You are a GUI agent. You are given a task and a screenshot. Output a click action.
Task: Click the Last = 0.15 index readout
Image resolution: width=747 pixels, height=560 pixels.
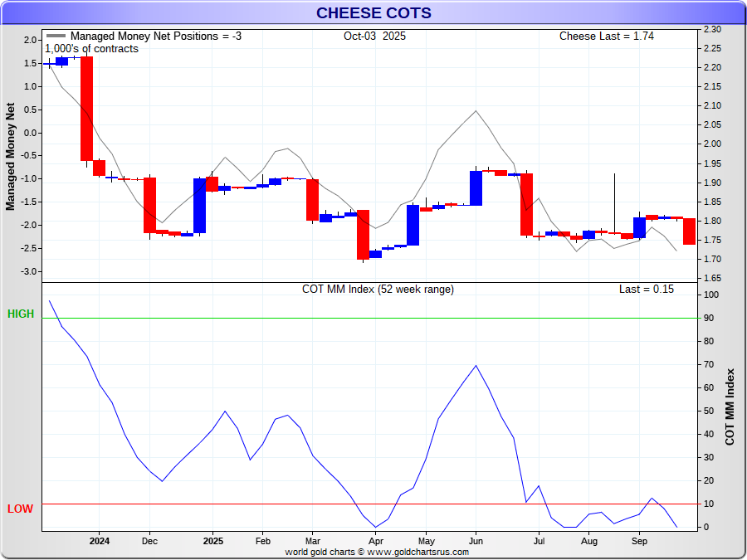tap(646, 290)
